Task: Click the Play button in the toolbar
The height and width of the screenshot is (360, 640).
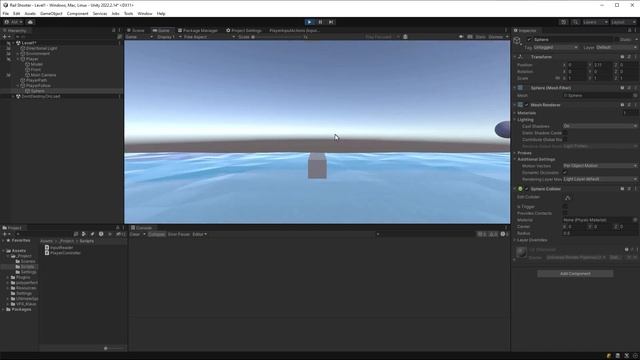Action: tap(309, 22)
